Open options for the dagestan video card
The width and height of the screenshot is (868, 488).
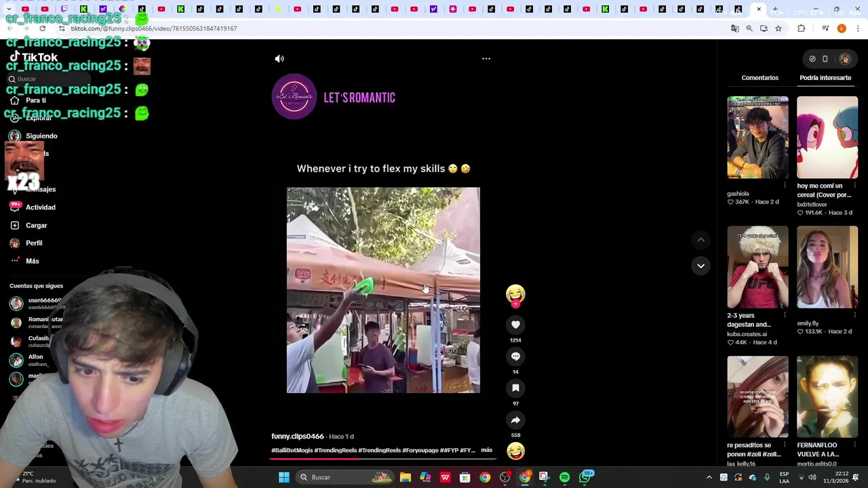tap(785, 315)
